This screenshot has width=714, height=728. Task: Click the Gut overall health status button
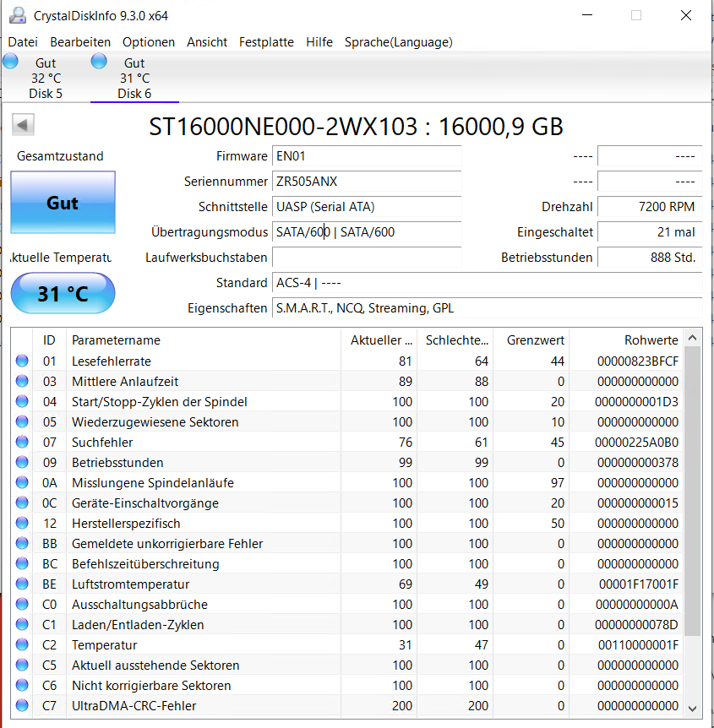[63, 203]
